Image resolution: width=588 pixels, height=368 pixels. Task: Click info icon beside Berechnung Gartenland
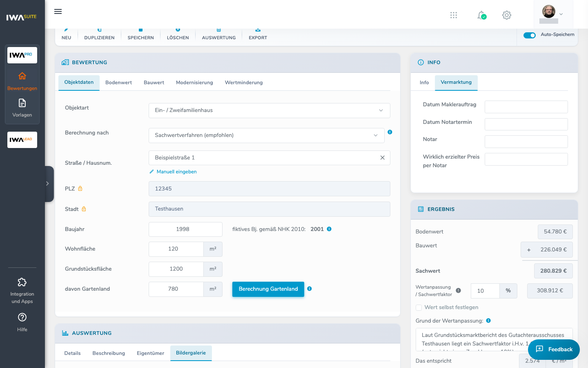click(310, 289)
